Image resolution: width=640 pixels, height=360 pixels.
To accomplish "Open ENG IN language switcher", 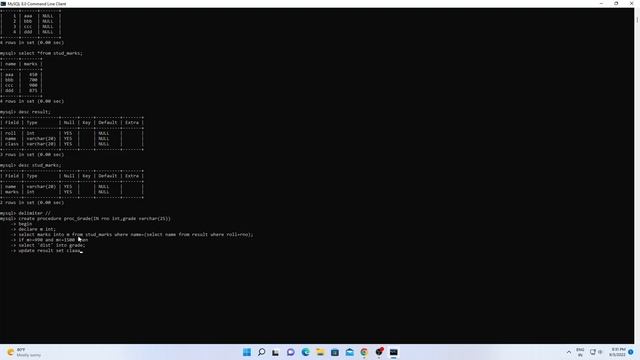I will pos(580,352).
